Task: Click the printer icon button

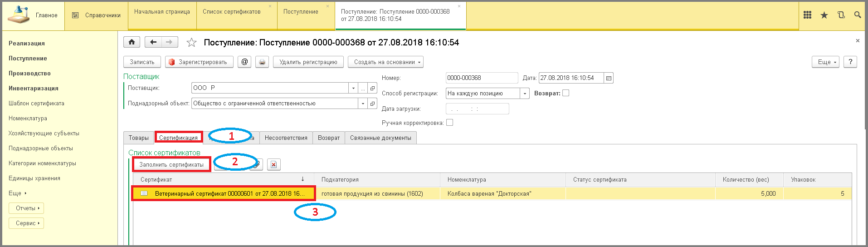Action: point(262,62)
